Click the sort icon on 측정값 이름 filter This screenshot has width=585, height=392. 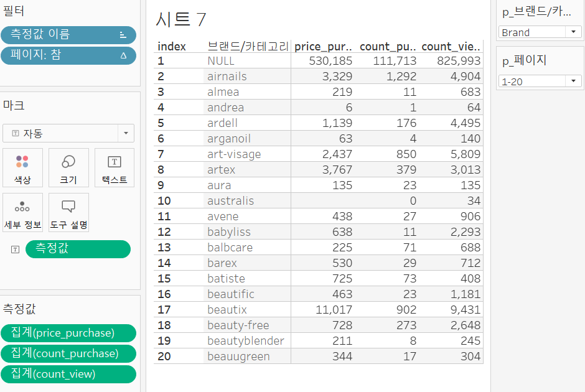(123, 35)
